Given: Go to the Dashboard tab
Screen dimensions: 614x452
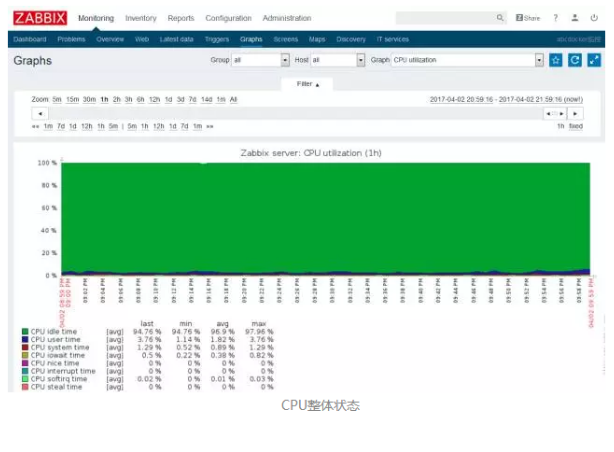Looking at the screenshot, I should pyautogui.click(x=30, y=39).
